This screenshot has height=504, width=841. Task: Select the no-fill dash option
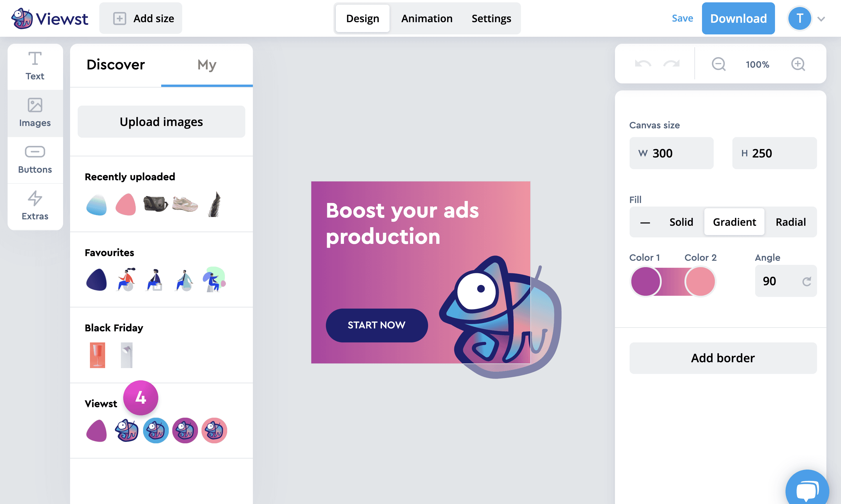[x=645, y=223]
